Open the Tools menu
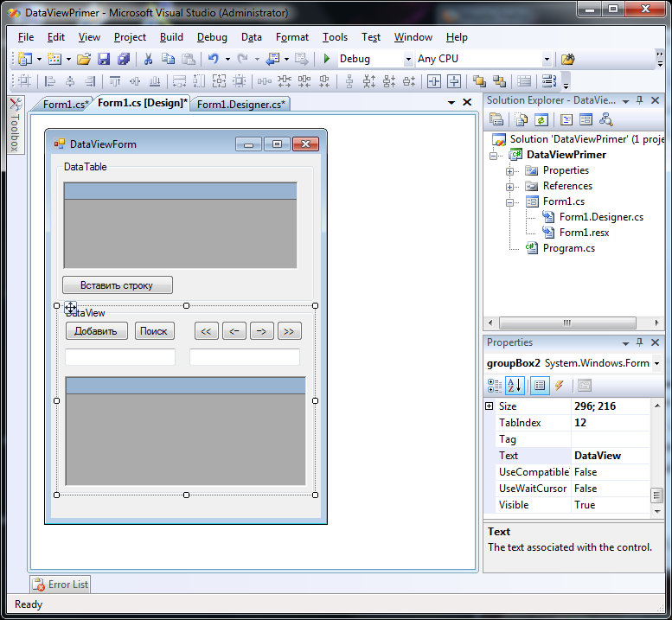Screen dimensions: 672x620 coord(336,37)
